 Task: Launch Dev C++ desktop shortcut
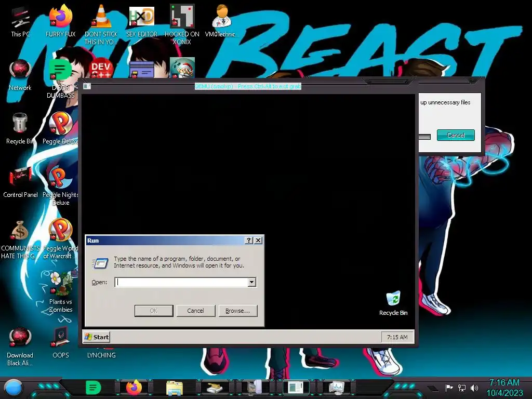tap(101, 69)
